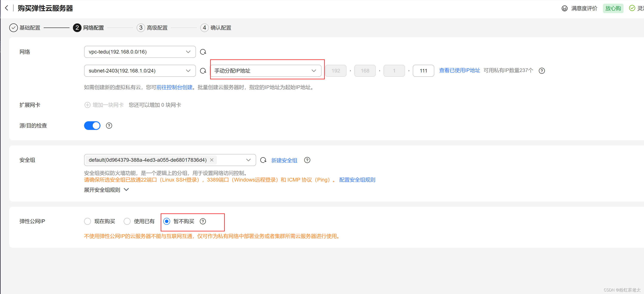Select the 使用已有 radio button
The height and width of the screenshot is (294, 644).
[127, 221]
